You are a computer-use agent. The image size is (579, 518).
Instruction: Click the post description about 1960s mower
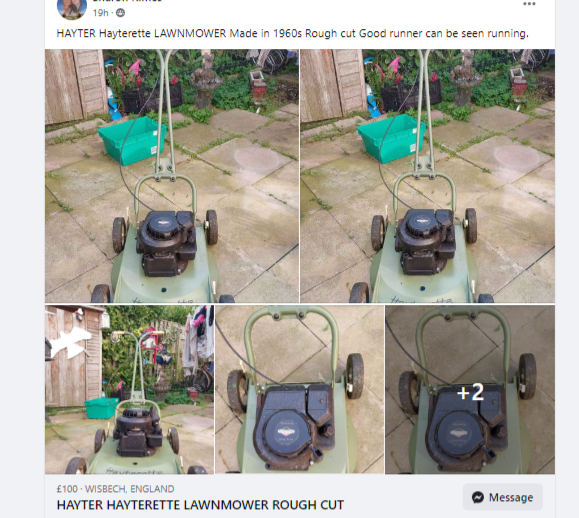coord(292,33)
